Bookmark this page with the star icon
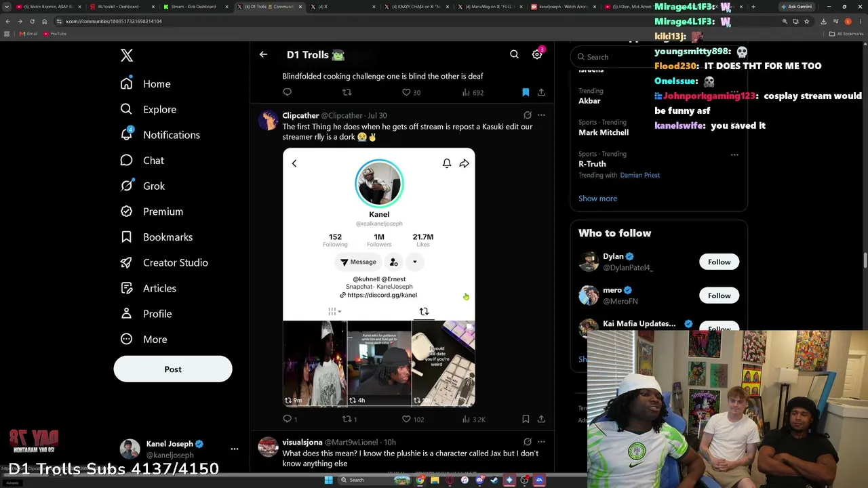 point(806,21)
